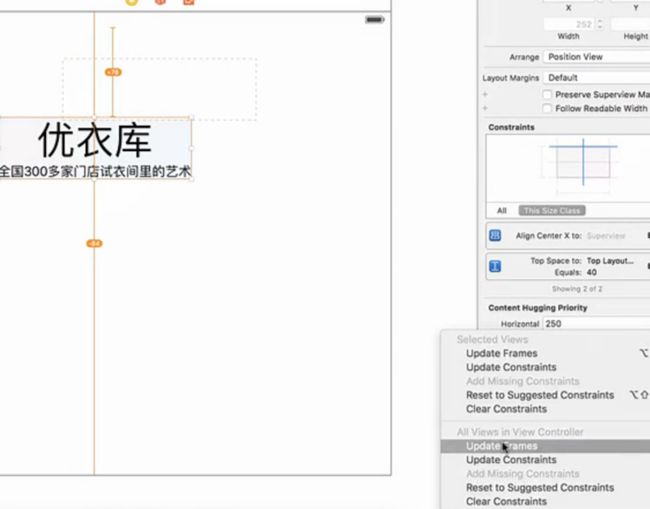Click the Top Space constraint icon
This screenshot has height=509, width=650.
[x=495, y=266]
